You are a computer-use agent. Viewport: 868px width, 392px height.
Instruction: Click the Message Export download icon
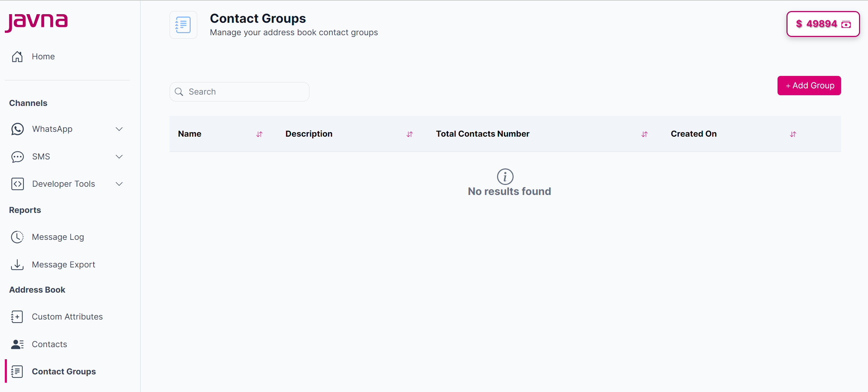[17, 265]
